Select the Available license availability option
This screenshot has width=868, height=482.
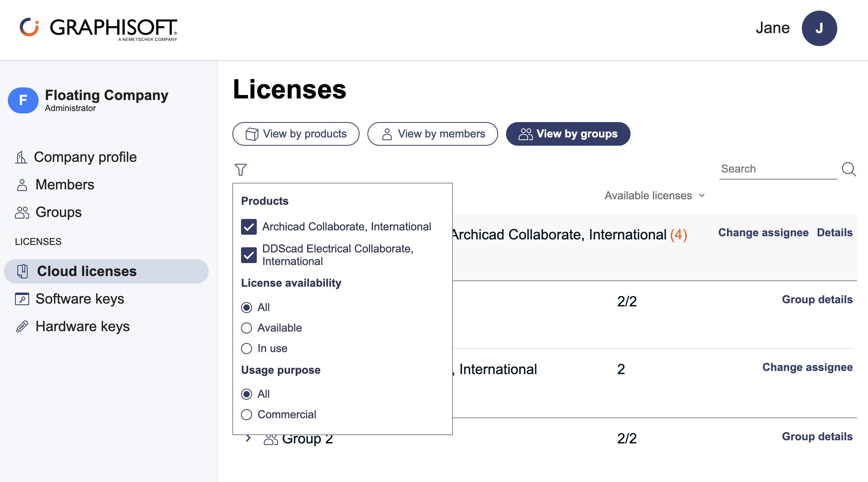[247, 328]
